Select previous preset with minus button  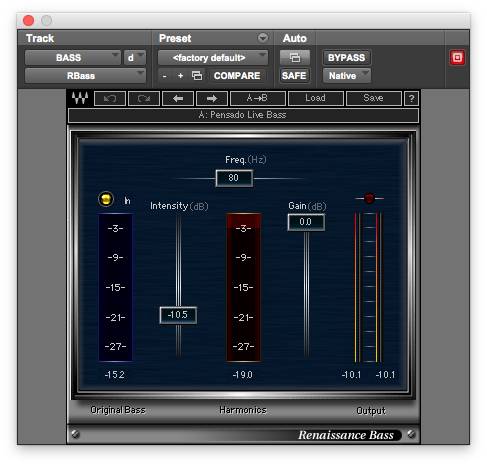click(164, 76)
